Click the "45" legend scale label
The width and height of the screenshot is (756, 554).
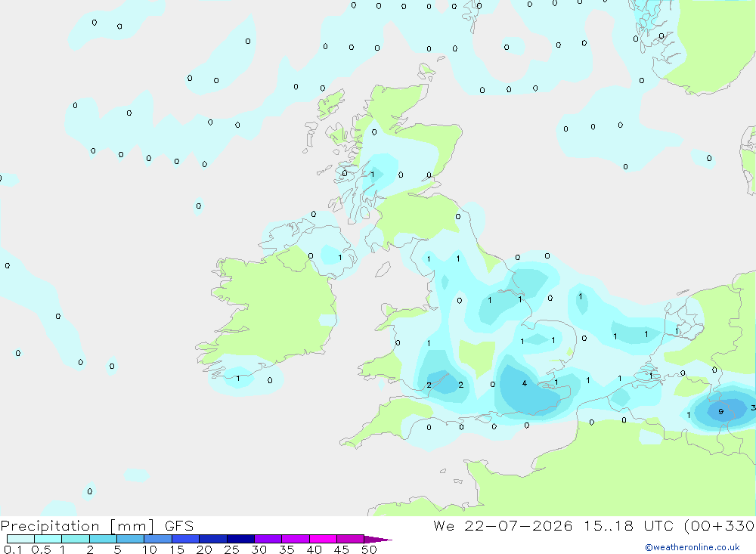342,549
